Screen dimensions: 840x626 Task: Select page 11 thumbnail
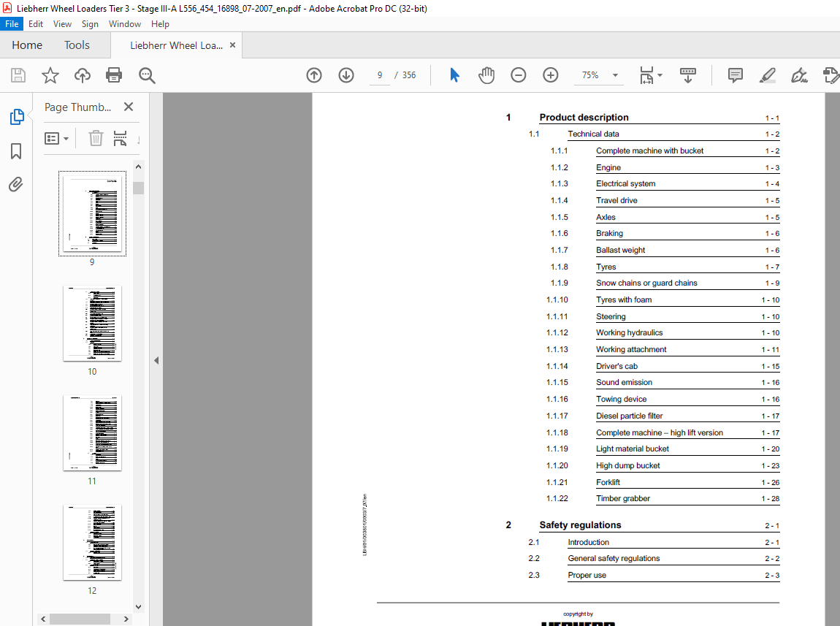(x=92, y=432)
